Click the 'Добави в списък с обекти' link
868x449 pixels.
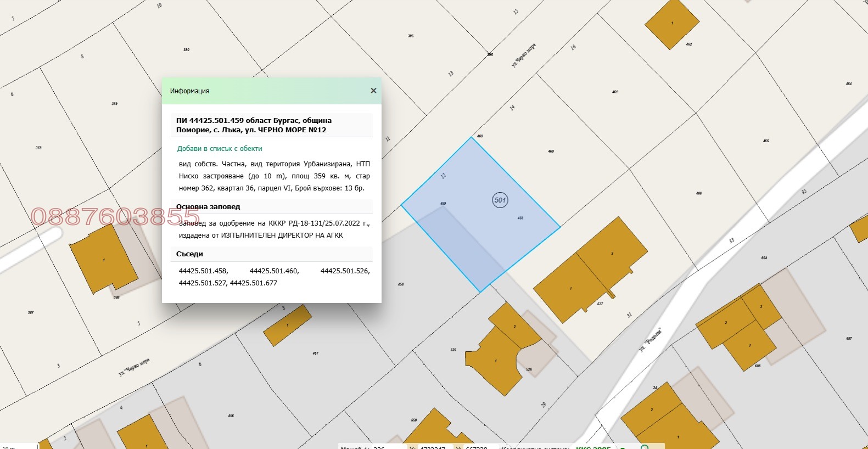pos(219,149)
